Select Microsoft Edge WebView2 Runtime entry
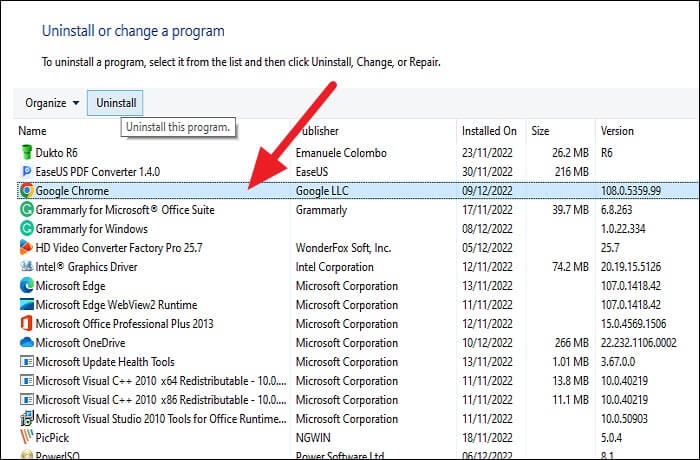 point(116,305)
